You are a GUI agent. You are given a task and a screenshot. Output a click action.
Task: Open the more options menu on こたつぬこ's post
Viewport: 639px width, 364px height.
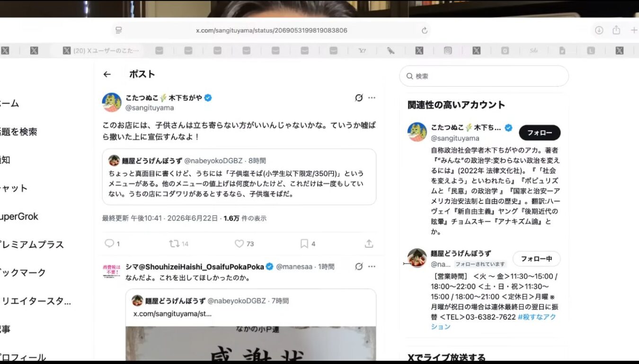pos(372,98)
